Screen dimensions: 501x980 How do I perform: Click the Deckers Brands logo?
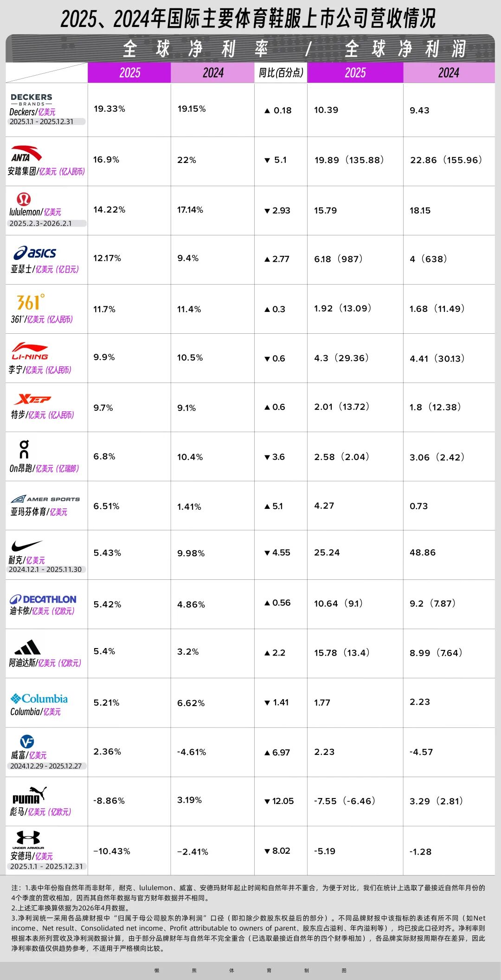click(32, 99)
